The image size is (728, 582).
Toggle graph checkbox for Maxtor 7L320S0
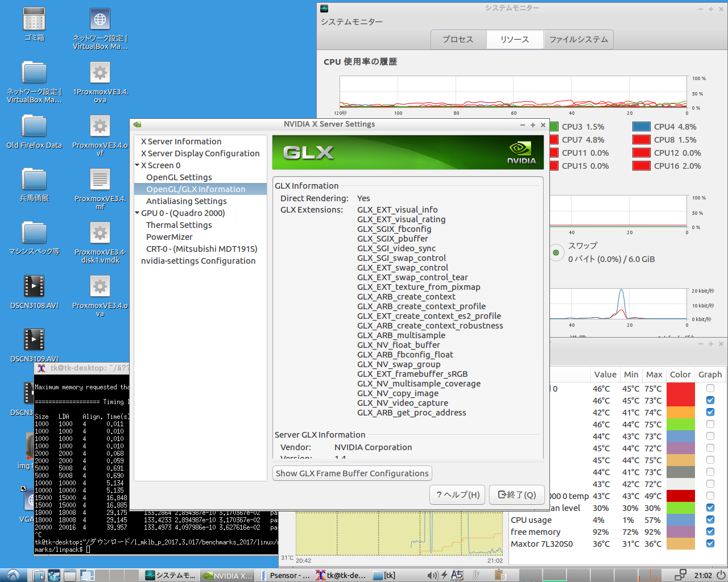(710, 543)
